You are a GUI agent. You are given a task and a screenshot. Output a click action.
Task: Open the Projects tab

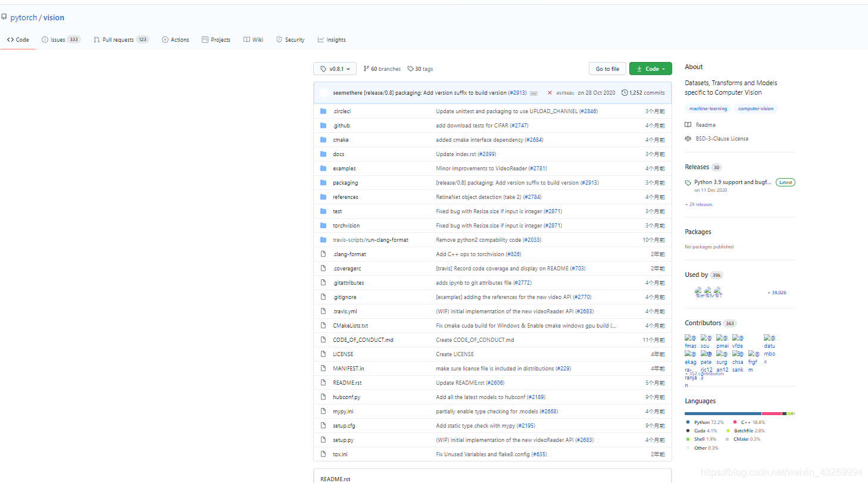point(216,40)
